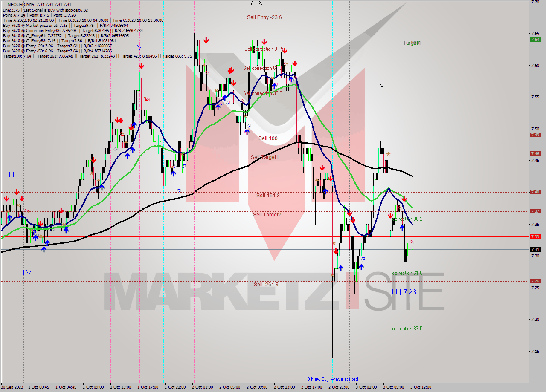Click the 7.55 price scale value
The width and height of the screenshot is (546, 392).
[535, 97]
